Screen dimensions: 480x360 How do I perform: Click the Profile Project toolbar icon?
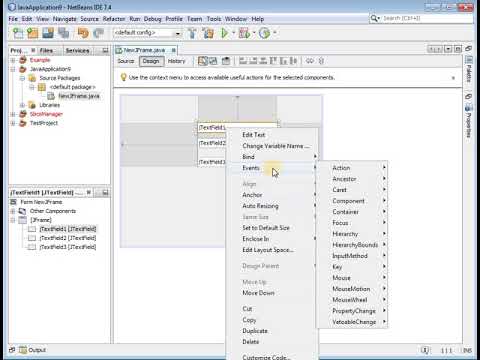(x=265, y=33)
